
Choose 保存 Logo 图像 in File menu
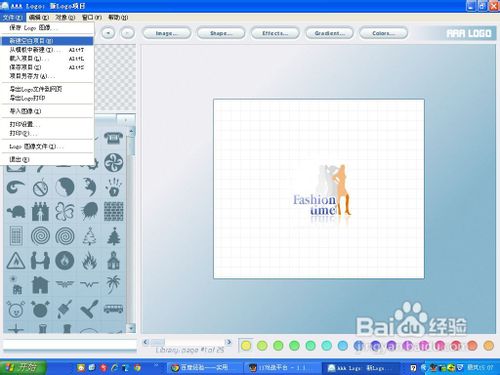click(x=47, y=28)
